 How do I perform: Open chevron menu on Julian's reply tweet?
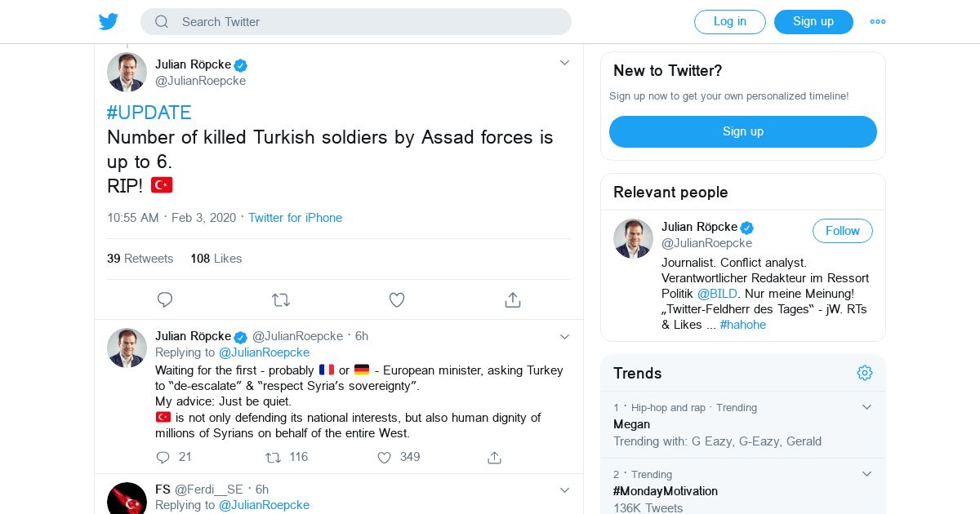point(564,336)
